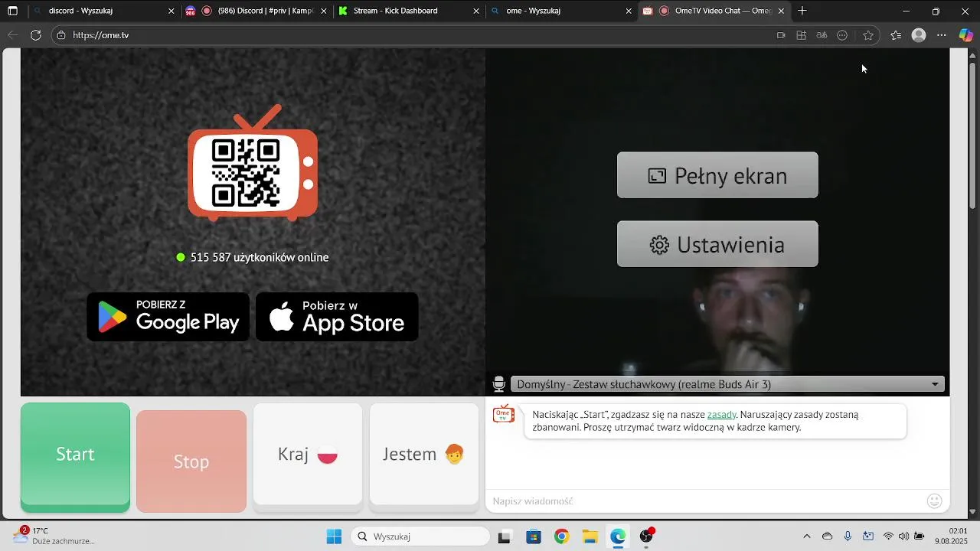Open browser Settings and more menu
Image resolution: width=980 pixels, height=551 pixels.
(942, 35)
